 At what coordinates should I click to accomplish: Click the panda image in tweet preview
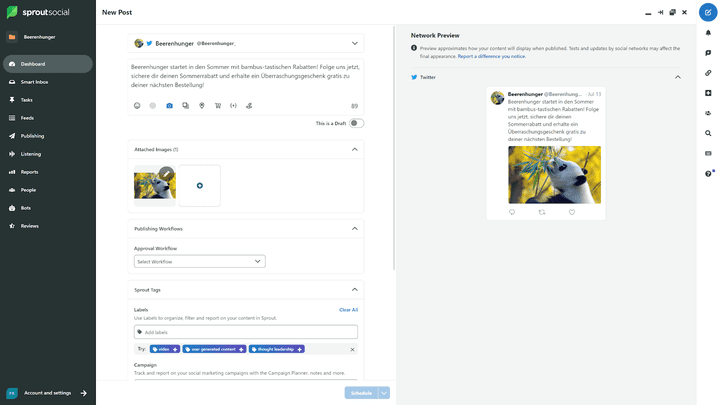(554, 174)
